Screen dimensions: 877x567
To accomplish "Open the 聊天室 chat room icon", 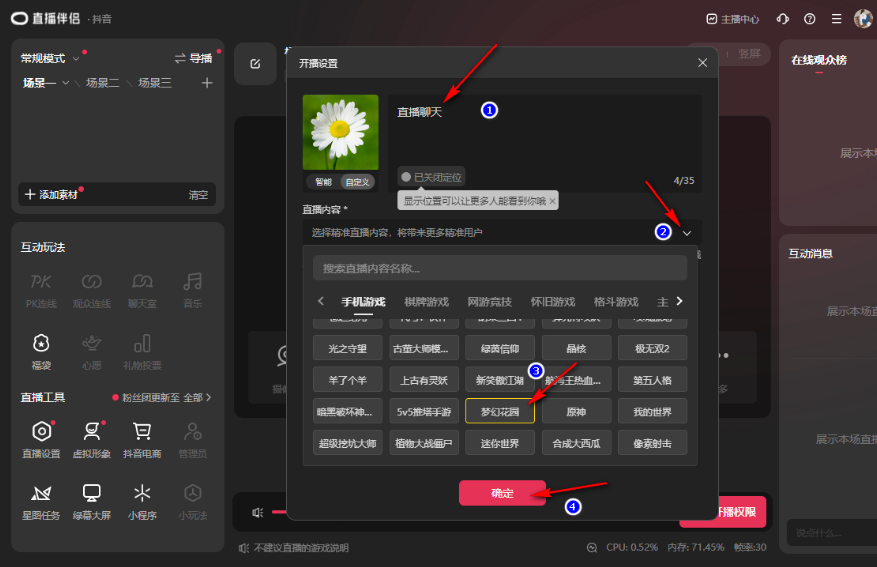I will coord(142,291).
